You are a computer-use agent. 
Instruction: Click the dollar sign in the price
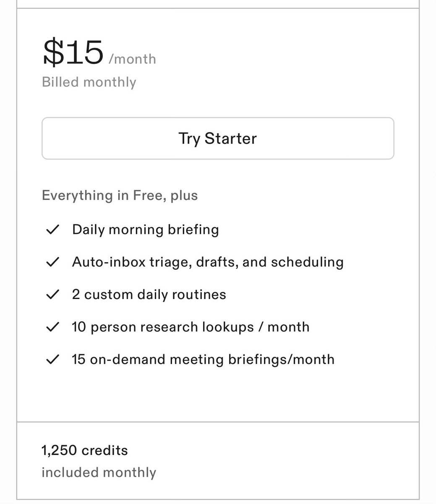(53, 52)
